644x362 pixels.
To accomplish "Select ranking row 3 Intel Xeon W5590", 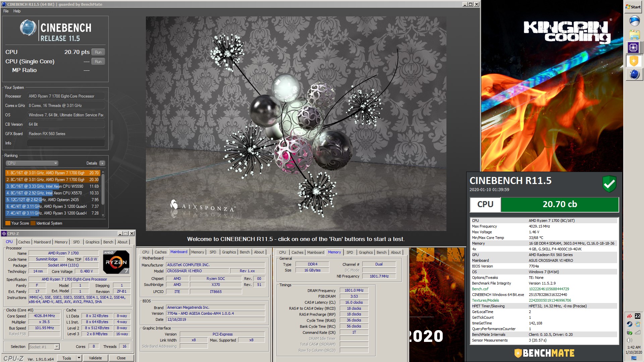I will pos(53,186).
